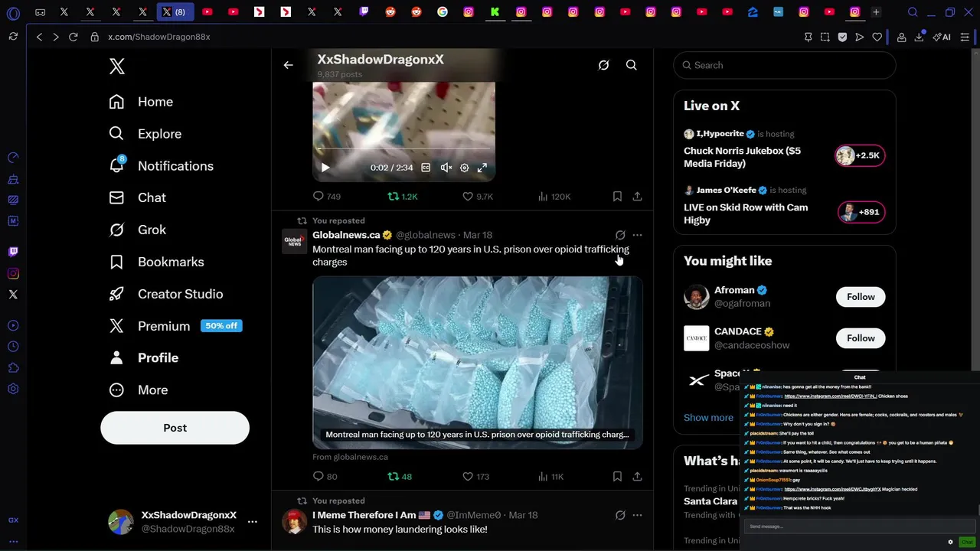Open Grok actions on I Meme Therefore I Am post
This screenshot has width=980, height=551.
[620, 515]
